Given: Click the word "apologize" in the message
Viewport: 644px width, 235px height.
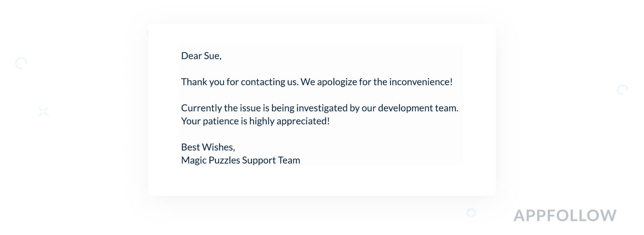Looking at the screenshot, I should coord(337,82).
